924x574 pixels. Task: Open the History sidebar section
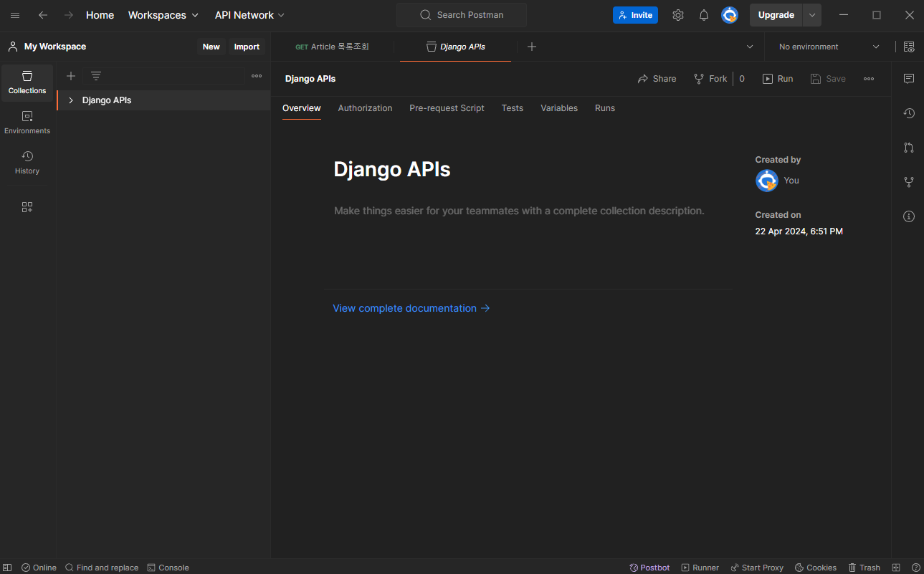27,163
